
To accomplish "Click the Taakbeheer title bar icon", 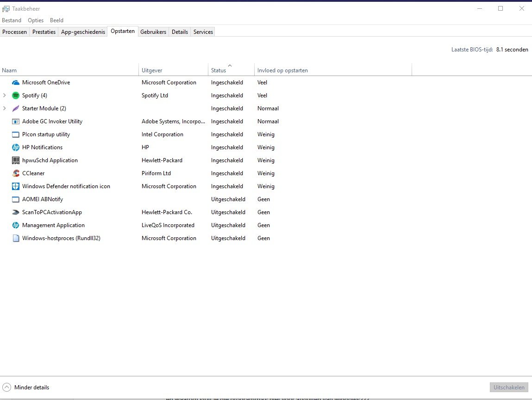I will click(x=6, y=8).
